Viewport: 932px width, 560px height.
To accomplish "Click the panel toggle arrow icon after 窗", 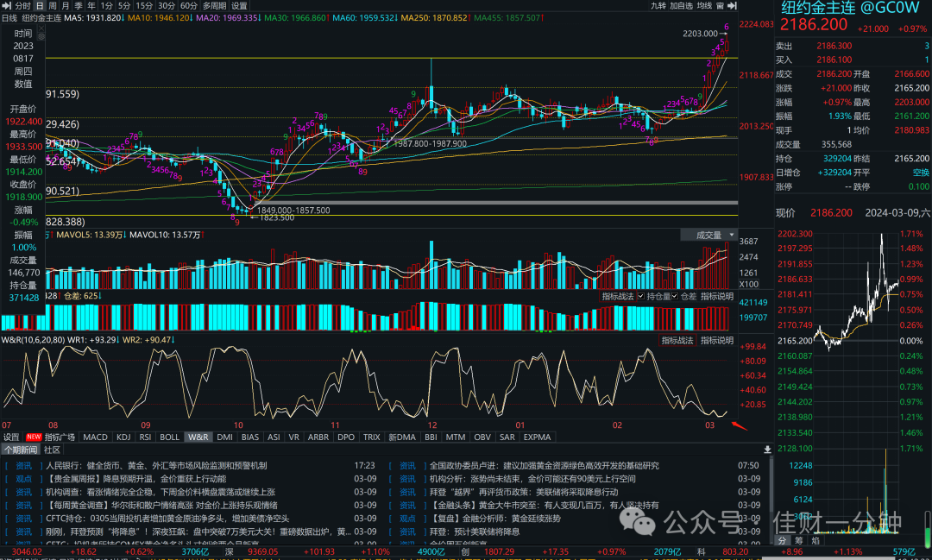I will pos(733,5).
